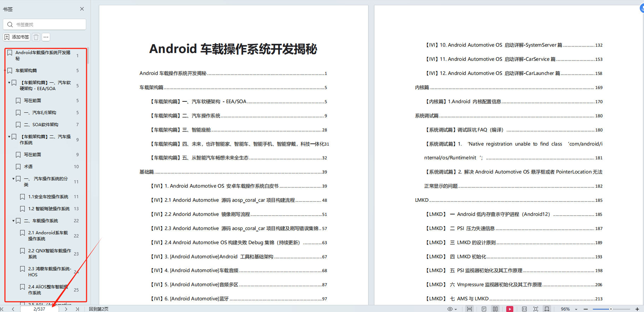Click the document title Android 车载操作系统开发揭秘
Image resolution: width=644 pixels, height=312 pixels.
click(x=233, y=49)
